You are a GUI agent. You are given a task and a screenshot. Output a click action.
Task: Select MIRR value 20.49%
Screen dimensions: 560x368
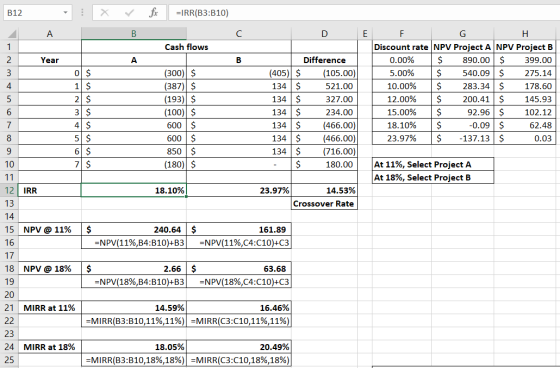point(239,347)
